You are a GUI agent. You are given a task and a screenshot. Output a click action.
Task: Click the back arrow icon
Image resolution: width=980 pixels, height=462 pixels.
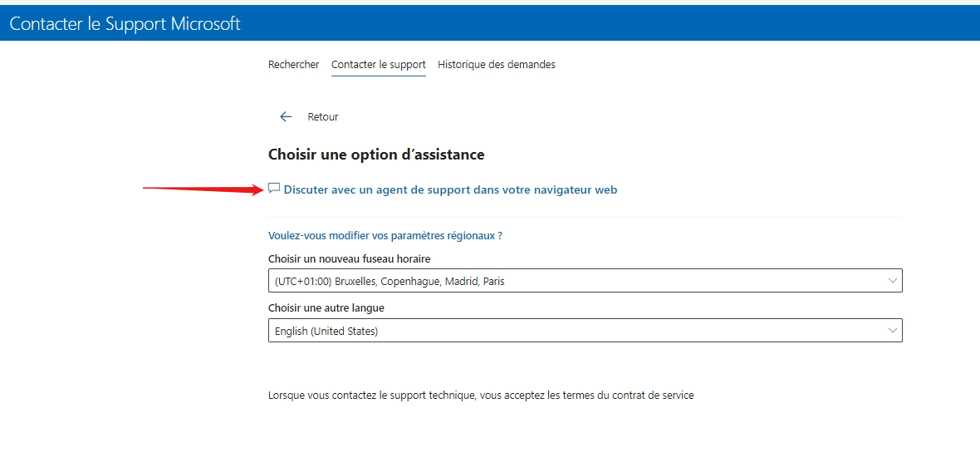(286, 117)
